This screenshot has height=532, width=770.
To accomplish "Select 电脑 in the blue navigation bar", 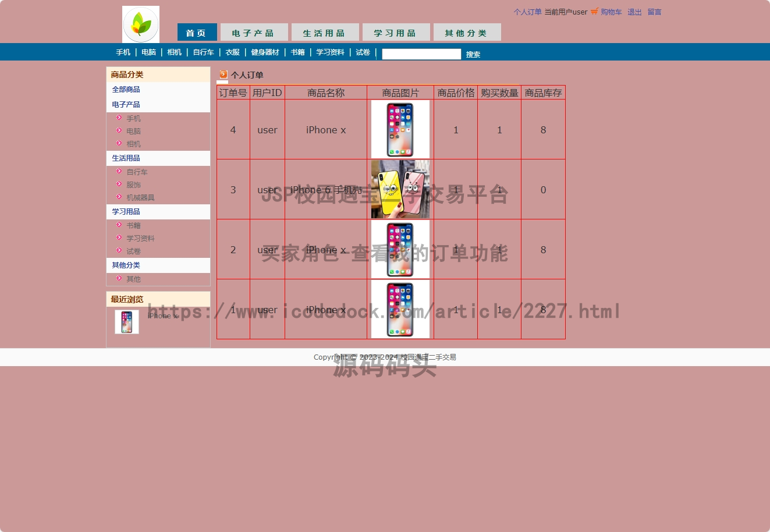I will pos(149,52).
